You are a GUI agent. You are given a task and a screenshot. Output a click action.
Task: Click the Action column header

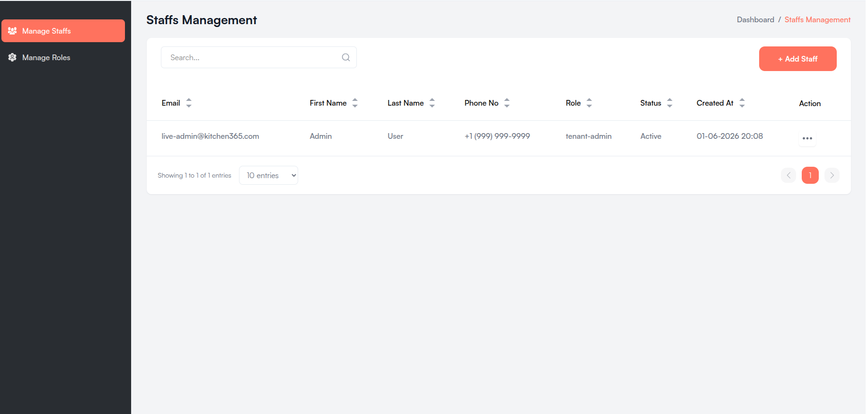coord(810,103)
